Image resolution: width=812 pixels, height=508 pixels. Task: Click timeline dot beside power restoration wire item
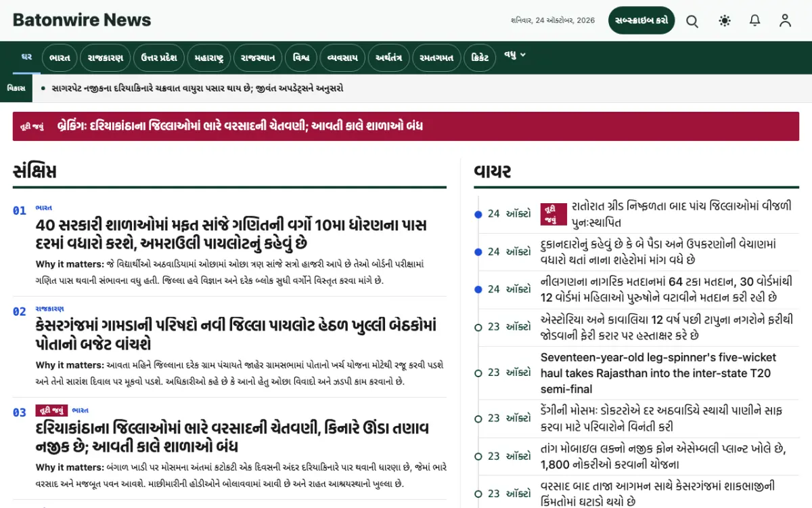478,214
